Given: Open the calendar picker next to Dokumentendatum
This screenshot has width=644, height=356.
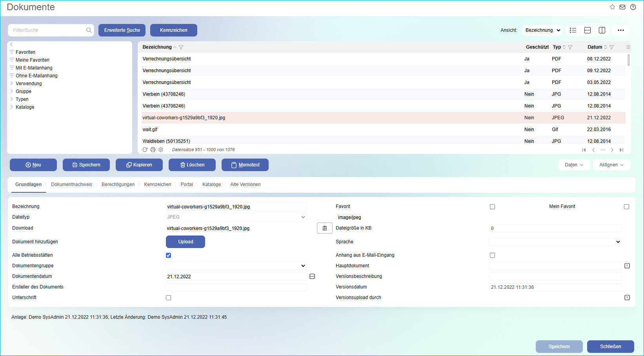Looking at the screenshot, I should click(x=312, y=276).
